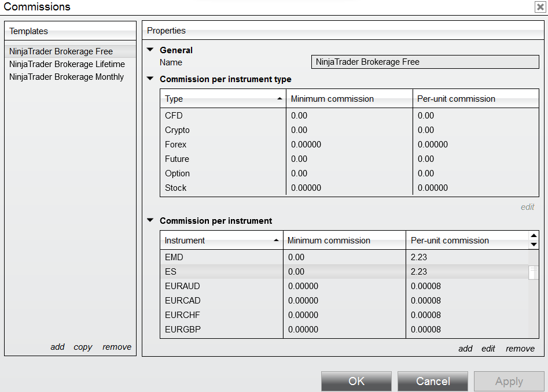
Task: Close the Commissions dialog window
Action: click(540, 7)
